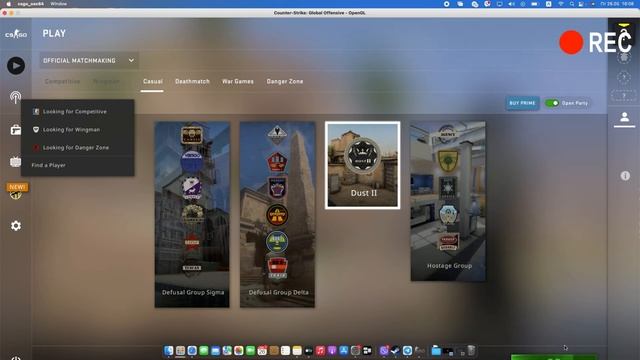The height and width of the screenshot is (360, 640).
Task: Select the Defusal Group Delta map card
Action: [x=277, y=214]
